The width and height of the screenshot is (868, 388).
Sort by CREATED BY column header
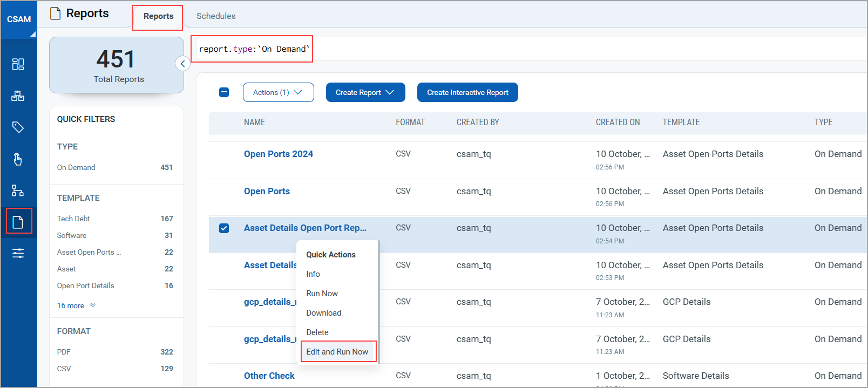point(478,122)
